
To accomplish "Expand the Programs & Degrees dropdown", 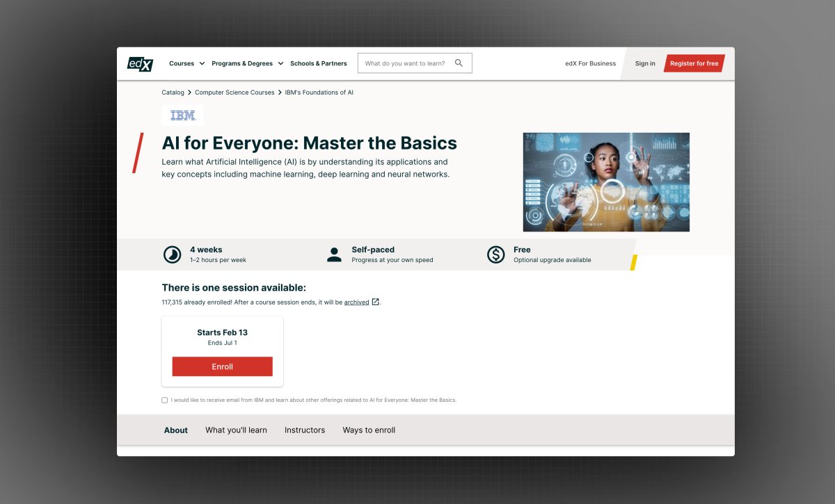I will 248,63.
